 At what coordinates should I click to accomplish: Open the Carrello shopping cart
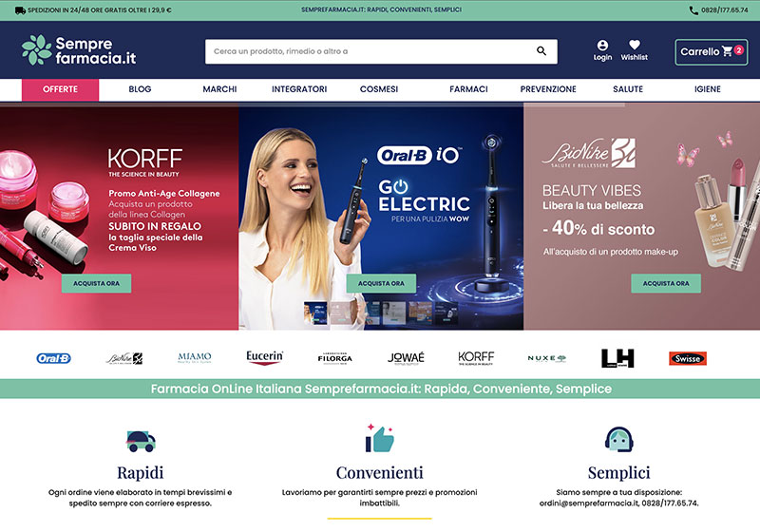point(711,51)
